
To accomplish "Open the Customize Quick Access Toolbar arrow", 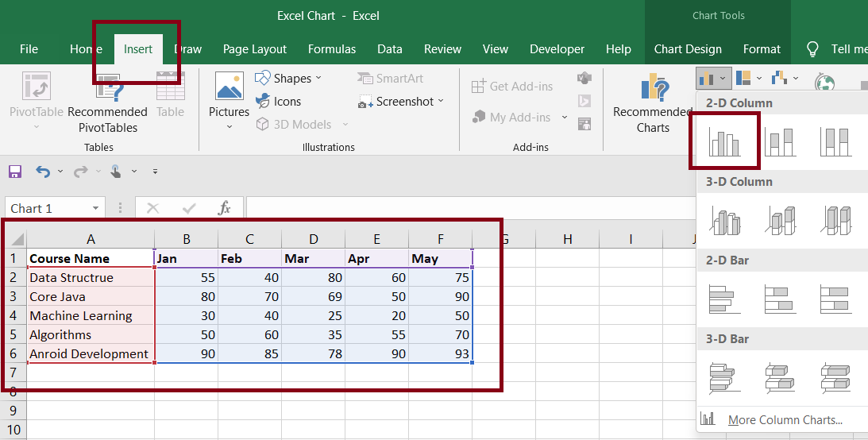I will point(155,172).
